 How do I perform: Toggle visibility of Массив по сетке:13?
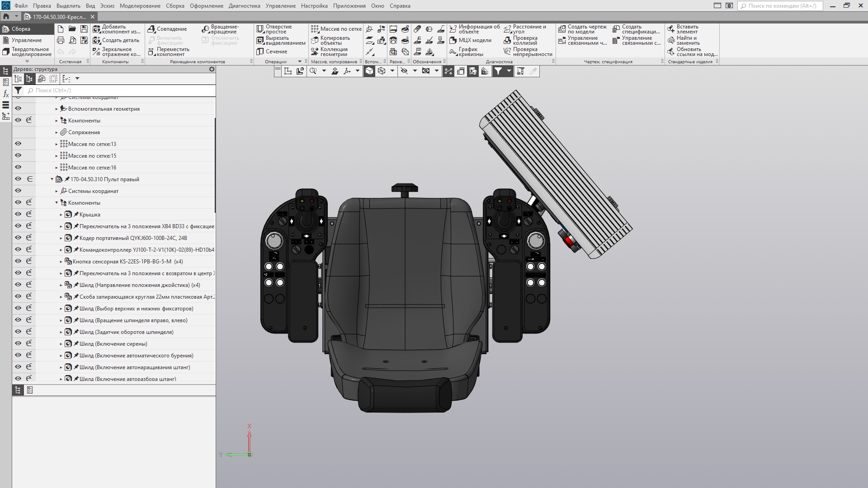coord(18,144)
